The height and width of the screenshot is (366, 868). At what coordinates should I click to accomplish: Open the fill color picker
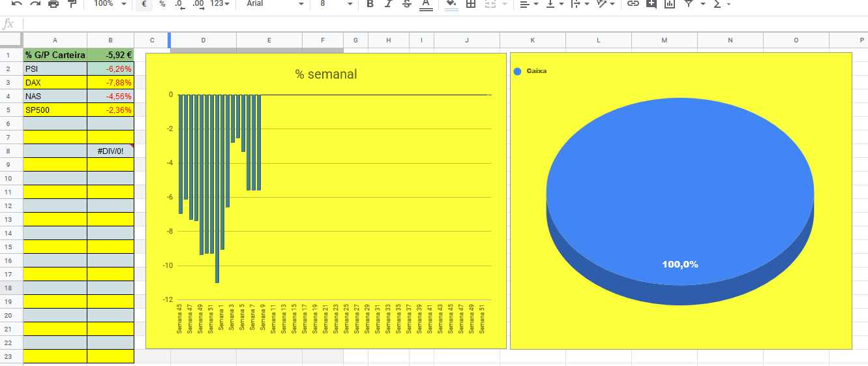451,4
